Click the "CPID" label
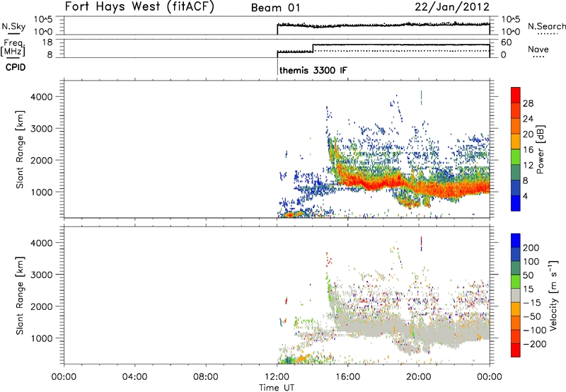The width and height of the screenshot is (566, 392). (x=16, y=67)
